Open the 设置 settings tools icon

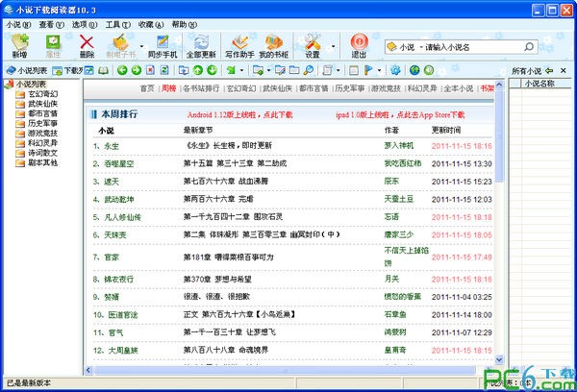(313, 46)
